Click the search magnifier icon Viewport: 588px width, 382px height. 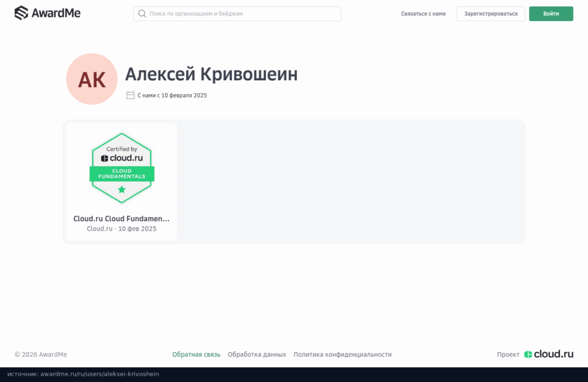(x=142, y=14)
